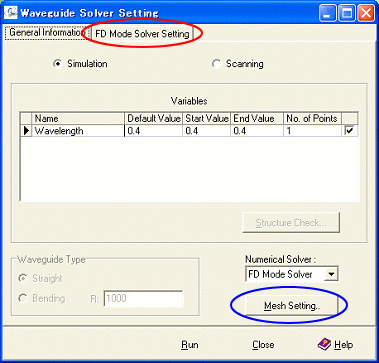Select the Wavelength row arrow marker
379x363 pixels.
(x=26, y=131)
